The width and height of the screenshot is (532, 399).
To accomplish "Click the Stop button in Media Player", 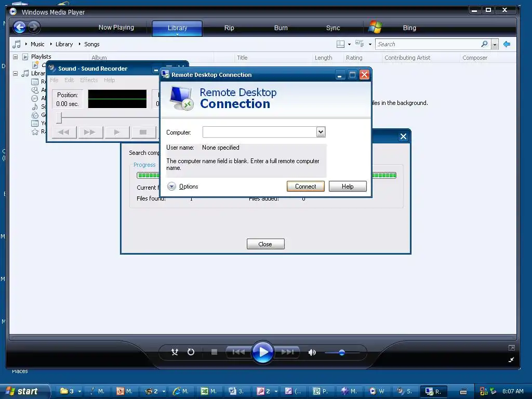I will 214,352.
